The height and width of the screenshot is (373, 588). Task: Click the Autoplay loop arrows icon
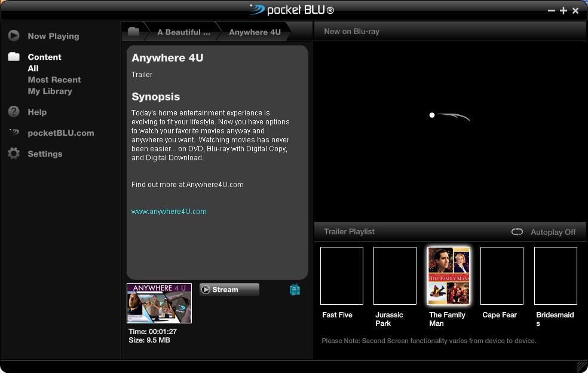[x=517, y=232]
